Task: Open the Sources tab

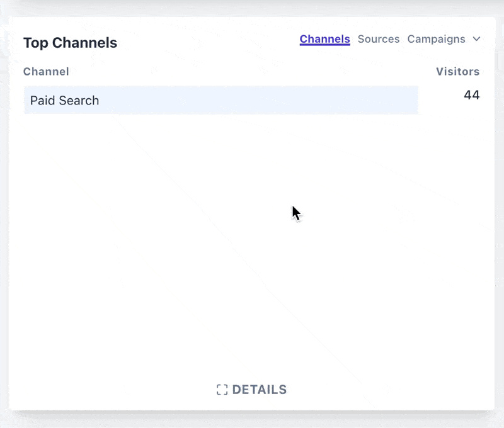Action: point(378,39)
